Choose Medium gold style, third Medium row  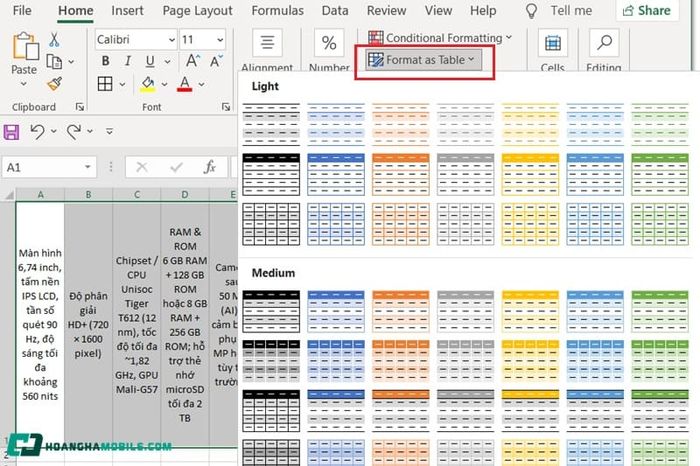point(530,411)
